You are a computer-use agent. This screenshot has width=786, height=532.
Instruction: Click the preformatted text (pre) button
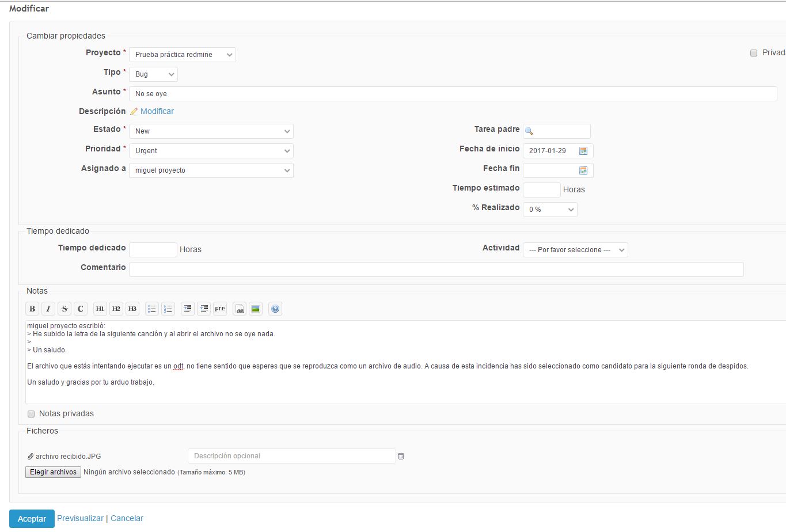click(220, 309)
